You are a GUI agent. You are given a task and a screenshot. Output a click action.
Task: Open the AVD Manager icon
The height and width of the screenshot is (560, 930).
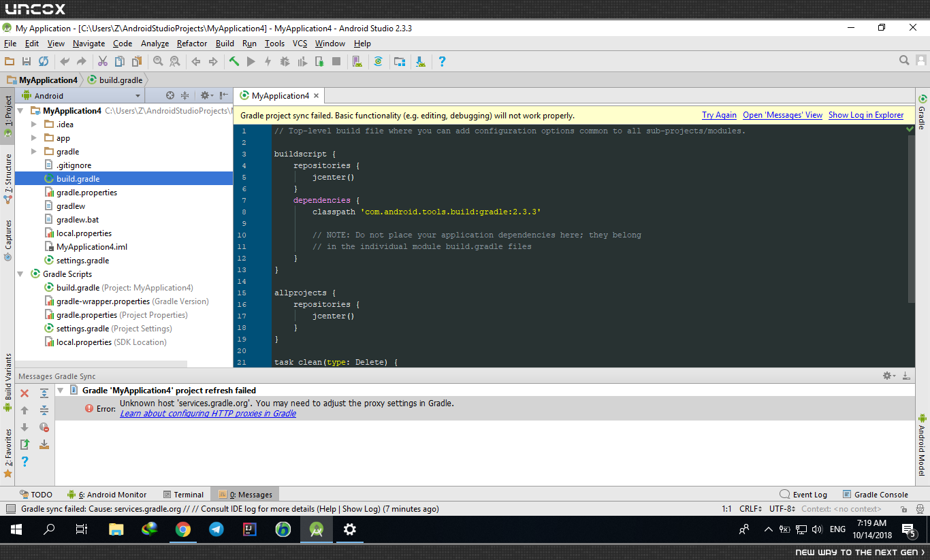pos(357,61)
